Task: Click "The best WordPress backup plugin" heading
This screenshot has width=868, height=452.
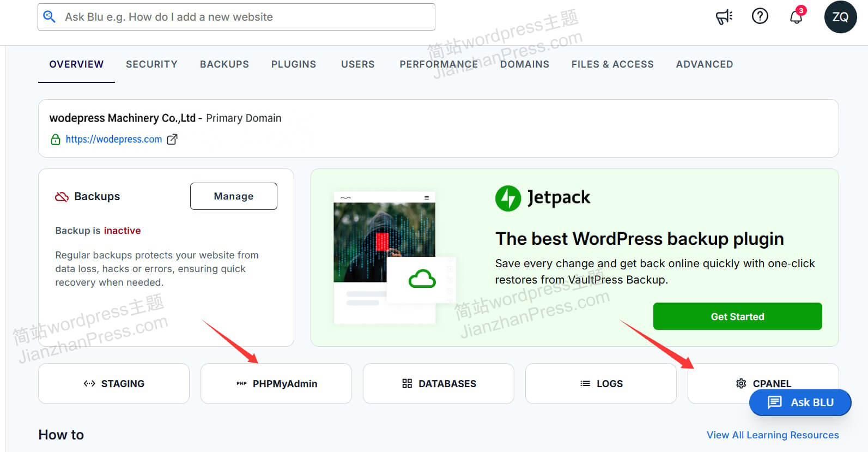Action: [640, 239]
